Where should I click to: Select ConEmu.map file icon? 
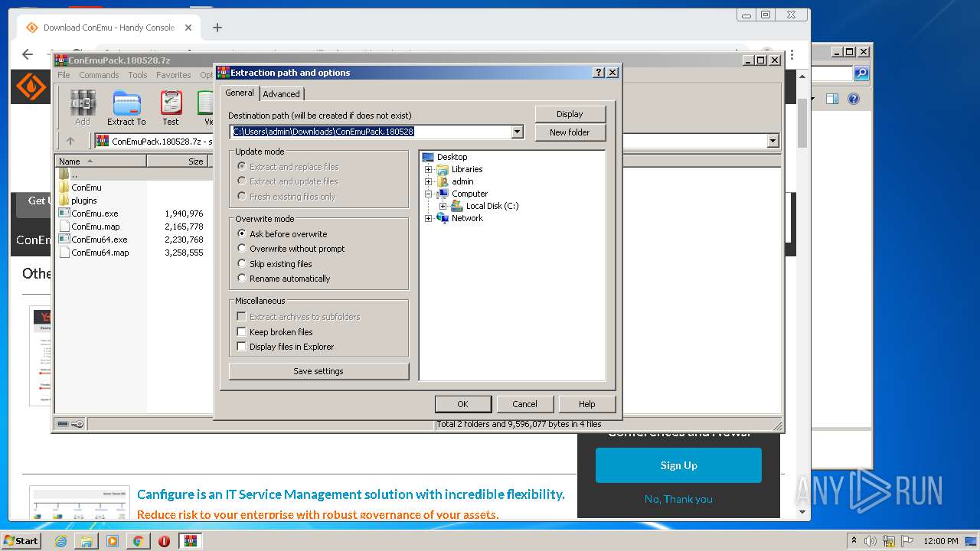click(64, 227)
